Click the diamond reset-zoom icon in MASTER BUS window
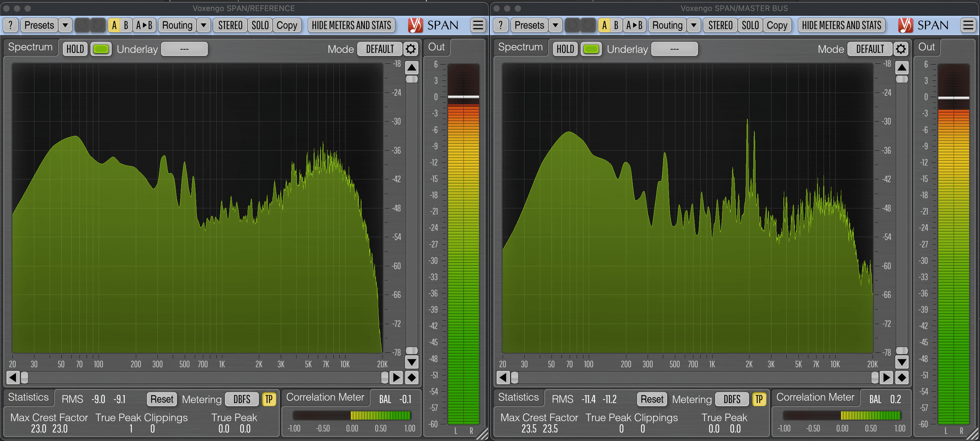980x441 pixels. point(902,378)
